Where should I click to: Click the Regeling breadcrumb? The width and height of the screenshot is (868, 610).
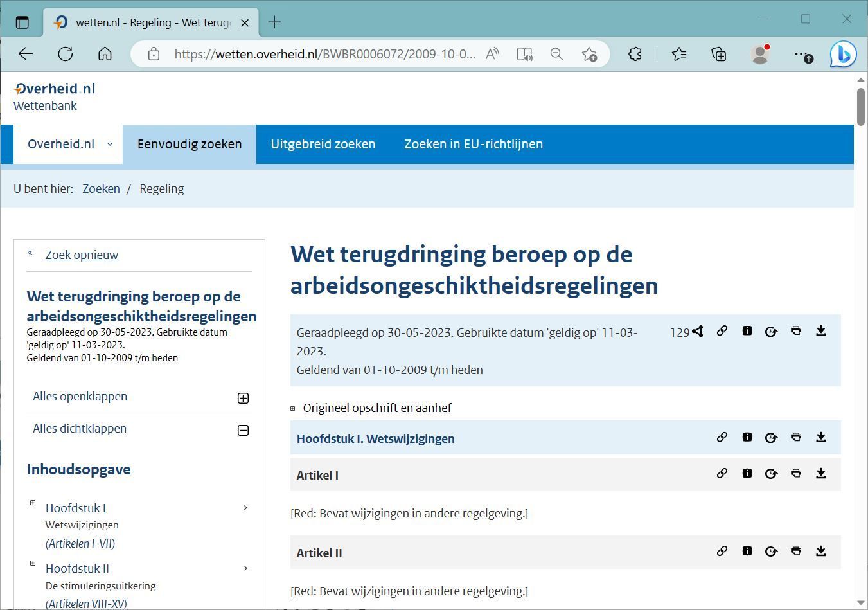tap(161, 188)
